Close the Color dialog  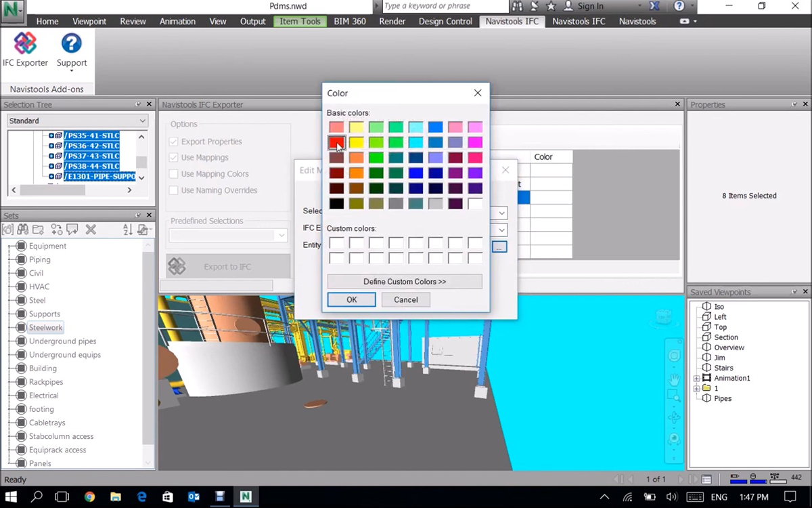pos(478,93)
